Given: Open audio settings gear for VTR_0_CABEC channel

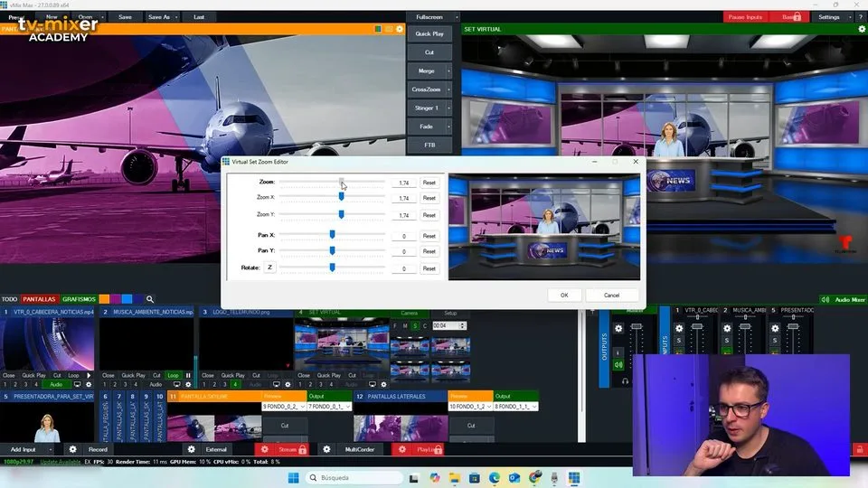Looking at the screenshot, I should 679,329.
